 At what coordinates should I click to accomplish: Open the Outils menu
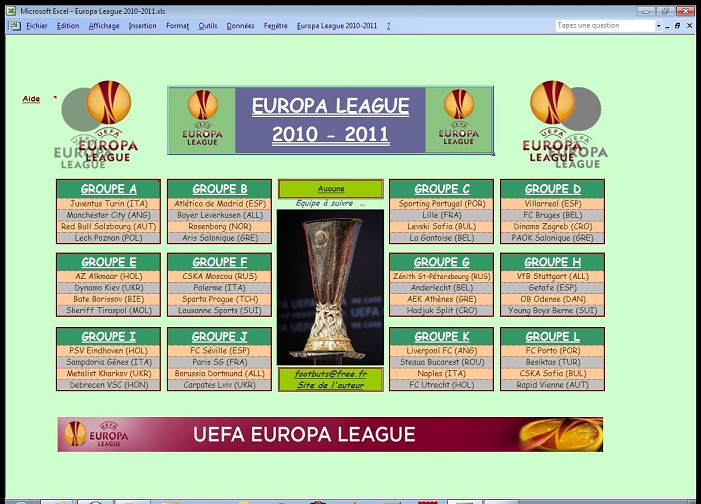(208, 26)
